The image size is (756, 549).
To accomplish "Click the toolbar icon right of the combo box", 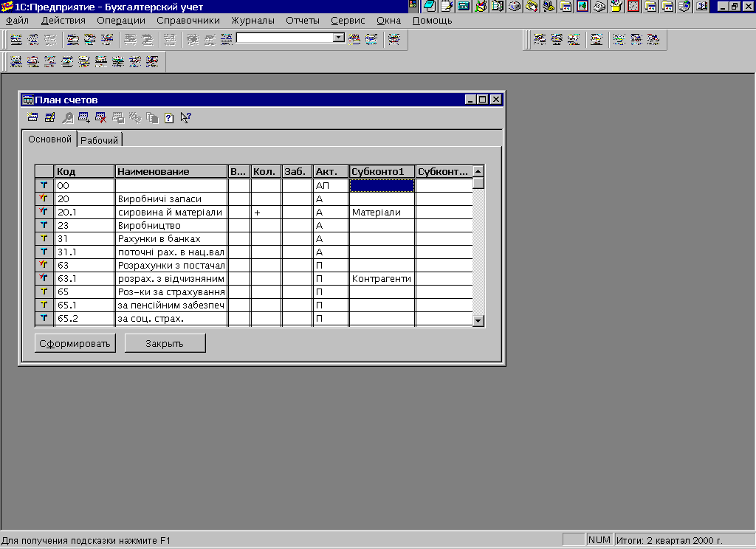I will point(354,40).
